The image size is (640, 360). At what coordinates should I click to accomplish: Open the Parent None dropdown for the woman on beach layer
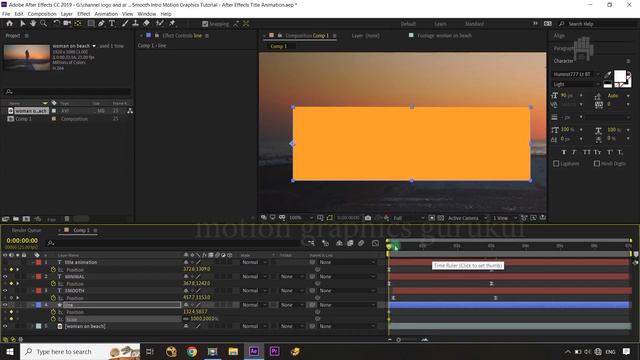[x=347, y=326]
